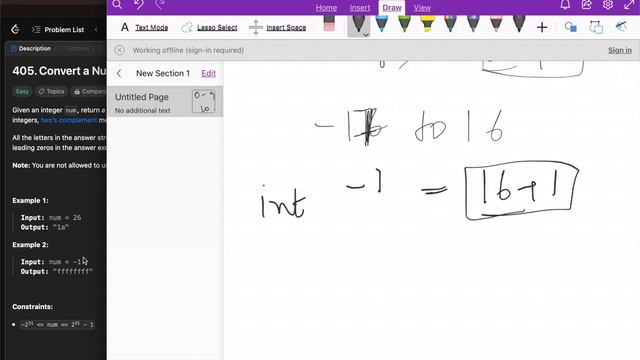
Task: Click Edit in the page list
Action: [208, 73]
